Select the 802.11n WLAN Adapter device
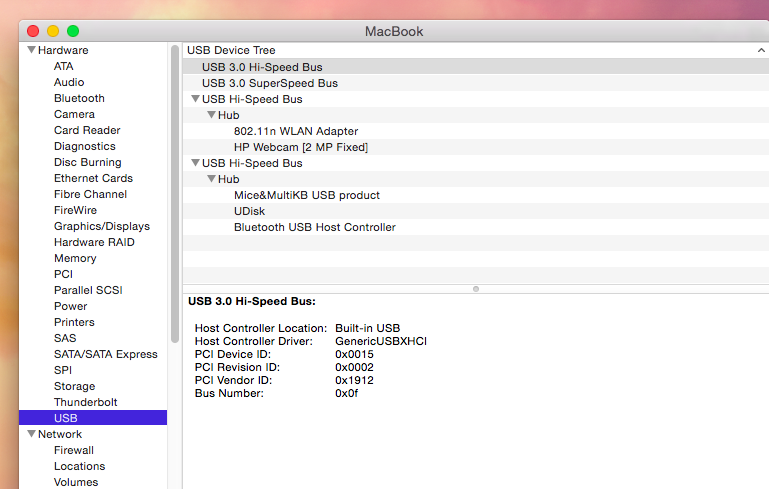 pos(295,131)
